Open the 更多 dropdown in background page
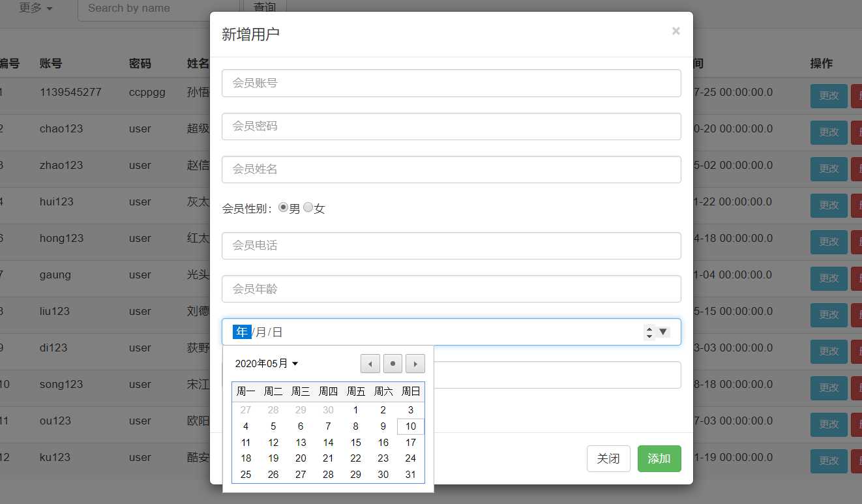The width and height of the screenshot is (862, 504). [x=36, y=8]
